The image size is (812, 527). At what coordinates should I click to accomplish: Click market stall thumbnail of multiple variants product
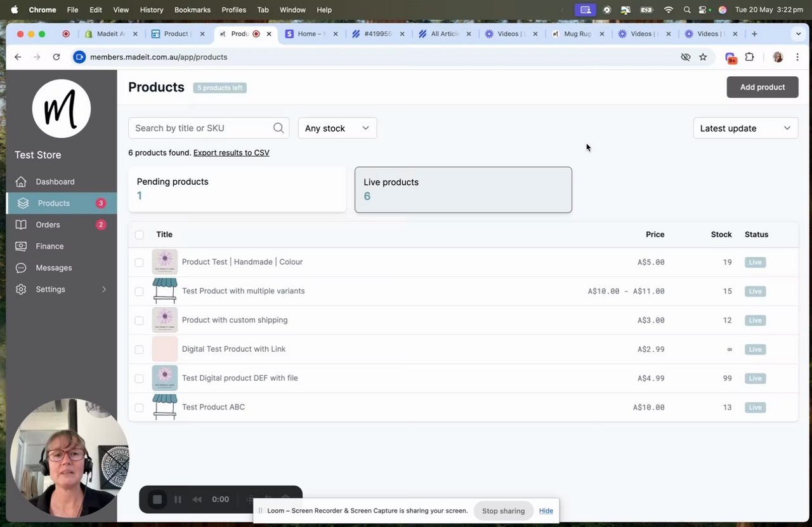tap(165, 291)
